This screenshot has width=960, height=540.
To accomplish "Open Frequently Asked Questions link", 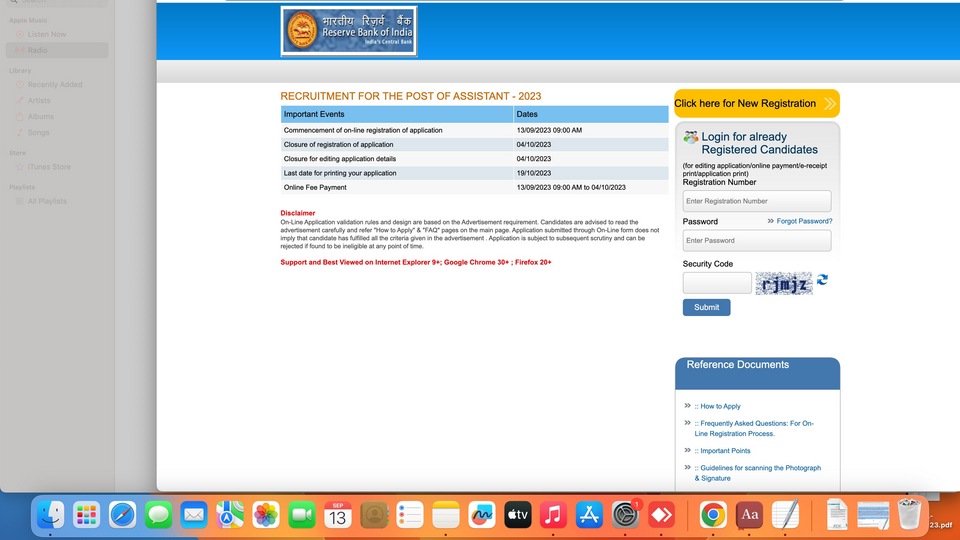I will [754, 428].
